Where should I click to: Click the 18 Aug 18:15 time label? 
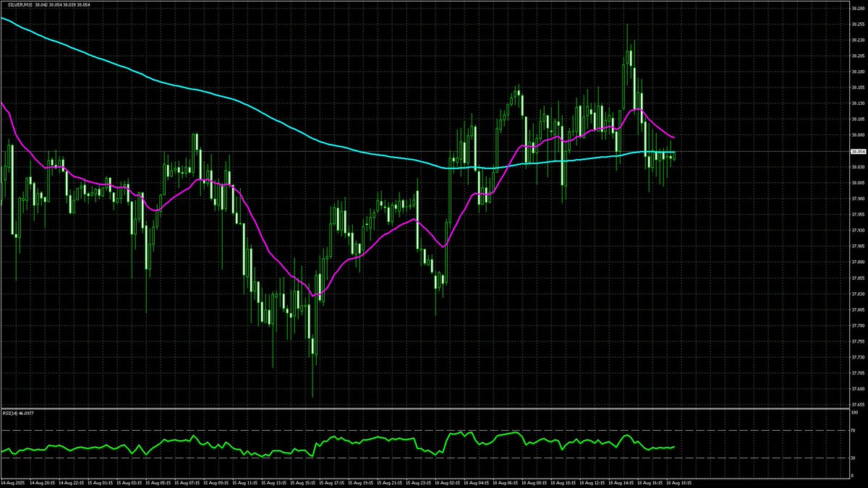pyautogui.click(x=679, y=482)
